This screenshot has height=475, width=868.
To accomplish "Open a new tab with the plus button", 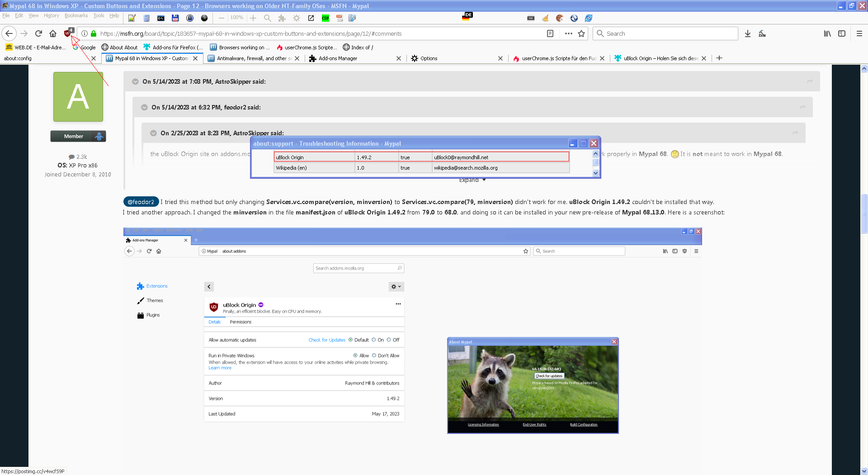I will pyautogui.click(x=719, y=58).
